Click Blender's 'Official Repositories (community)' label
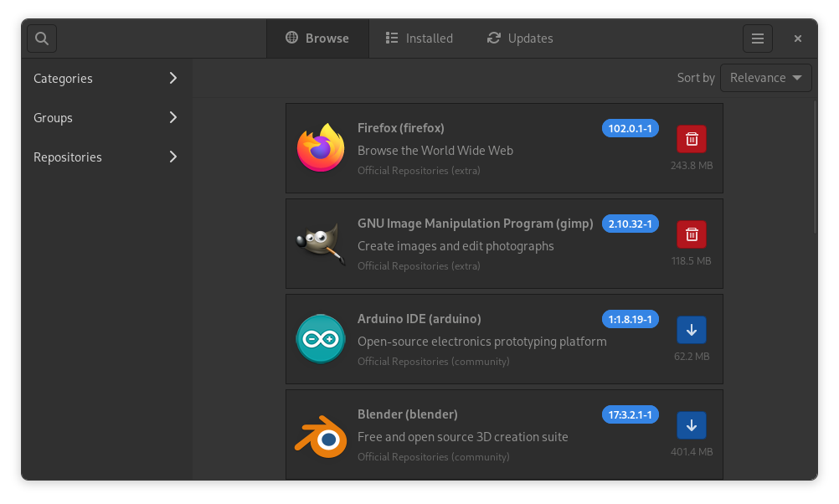The width and height of the screenshot is (839, 504). point(434,457)
